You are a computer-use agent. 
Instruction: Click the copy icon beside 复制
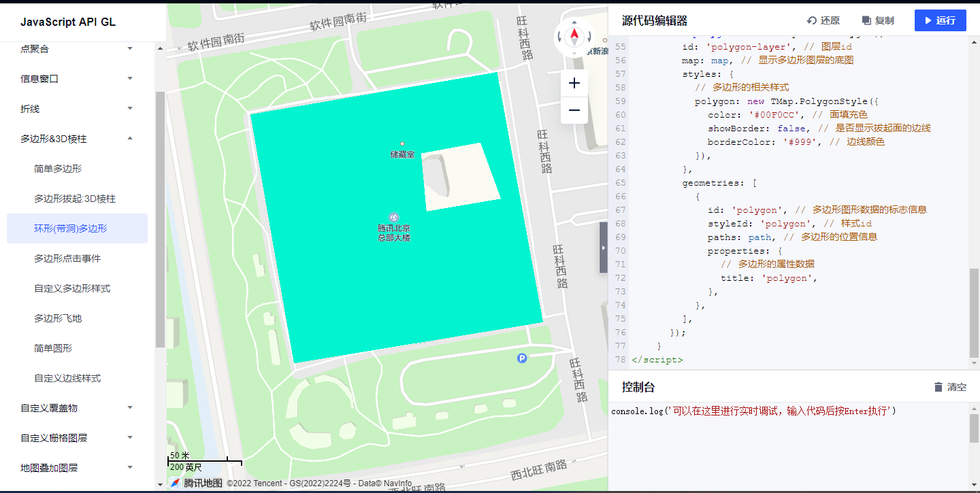click(866, 20)
